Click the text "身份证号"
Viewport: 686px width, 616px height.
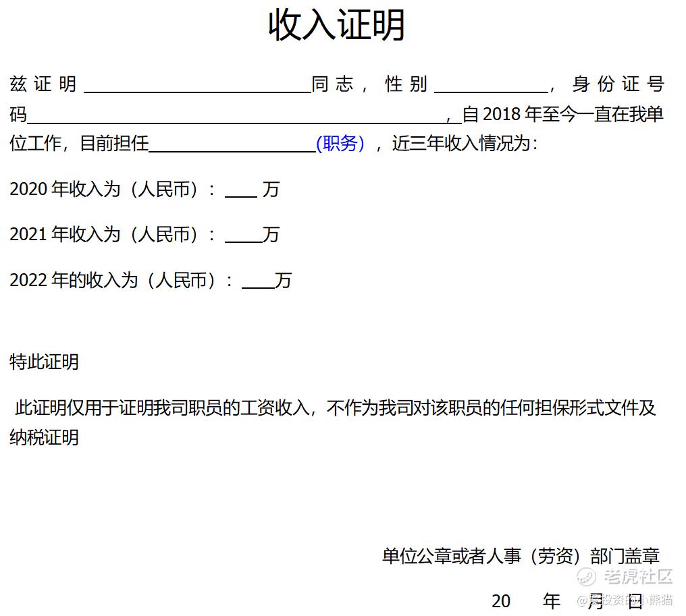point(618,84)
